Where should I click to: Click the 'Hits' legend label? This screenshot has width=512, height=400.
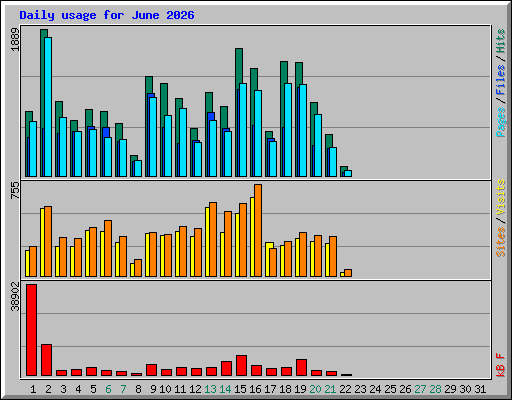tap(501, 41)
